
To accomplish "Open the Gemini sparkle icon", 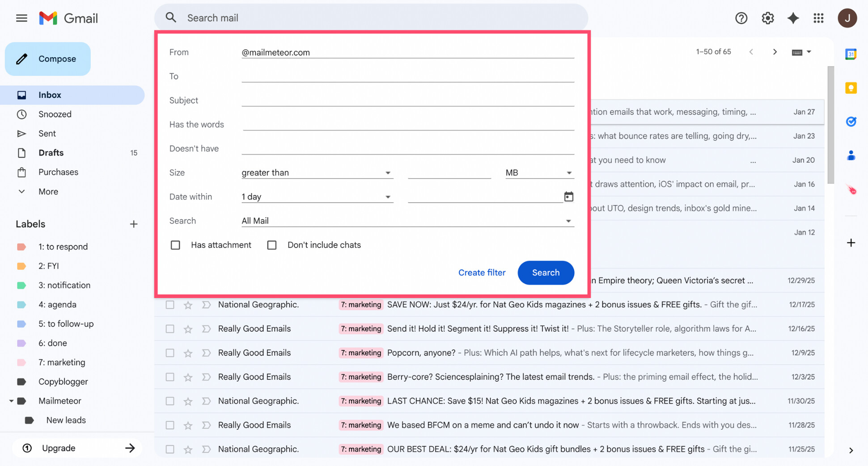I will click(793, 18).
